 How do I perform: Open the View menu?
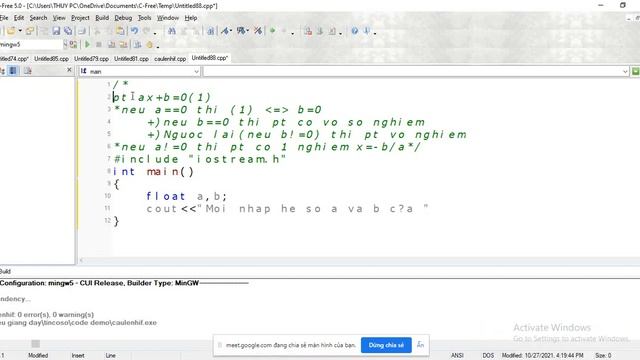[59, 18]
